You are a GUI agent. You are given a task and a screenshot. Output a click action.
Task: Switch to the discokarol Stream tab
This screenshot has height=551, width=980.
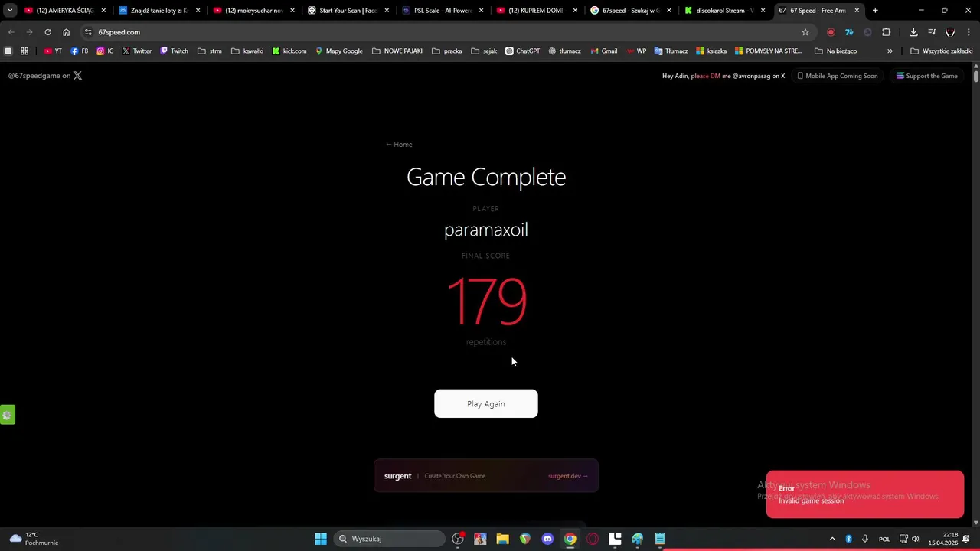[x=724, y=11]
